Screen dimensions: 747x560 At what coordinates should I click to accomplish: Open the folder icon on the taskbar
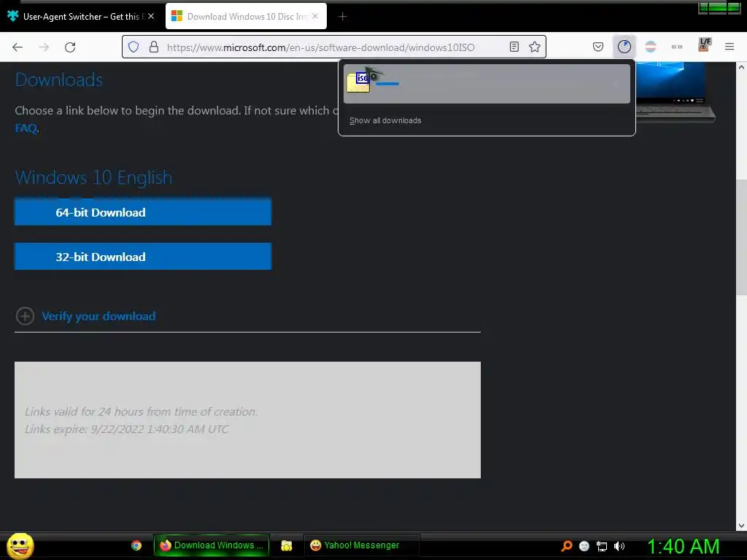(286, 545)
